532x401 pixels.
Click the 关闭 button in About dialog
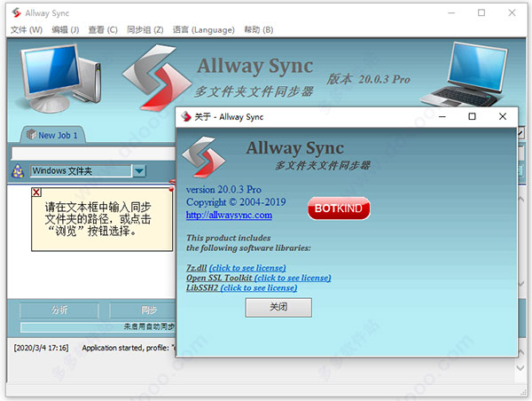[x=278, y=307]
